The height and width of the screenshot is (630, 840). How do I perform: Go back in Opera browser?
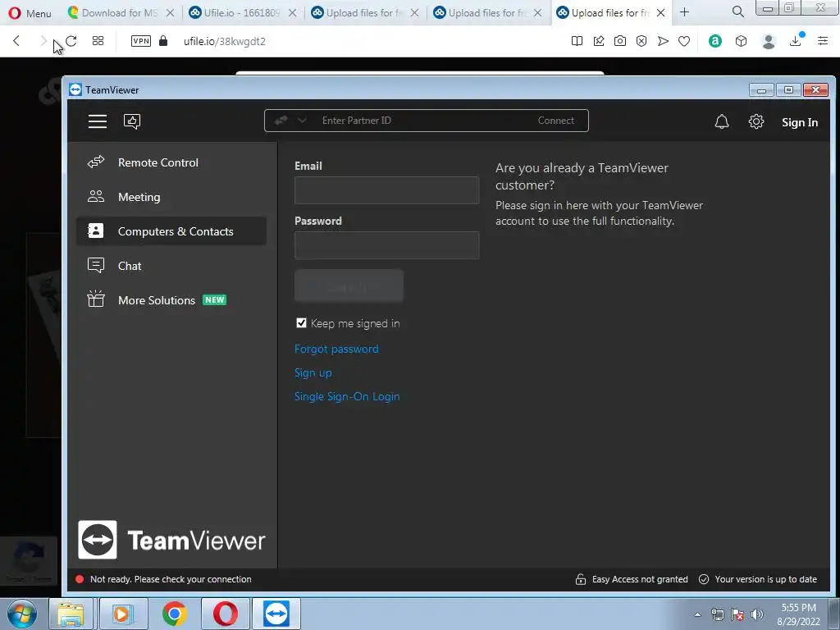[16, 41]
